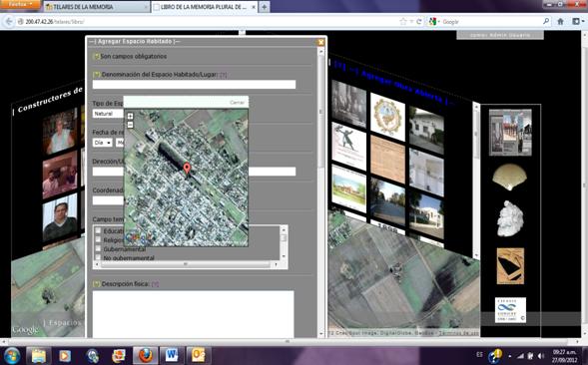
Task: Click the red location pin on map
Action: coord(187,169)
